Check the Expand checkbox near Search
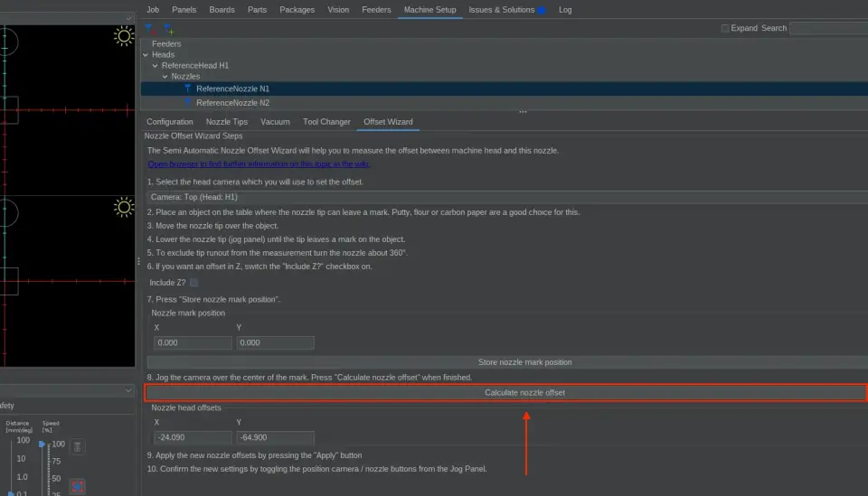Image resolution: width=868 pixels, height=496 pixels. click(x=725, y=28)
